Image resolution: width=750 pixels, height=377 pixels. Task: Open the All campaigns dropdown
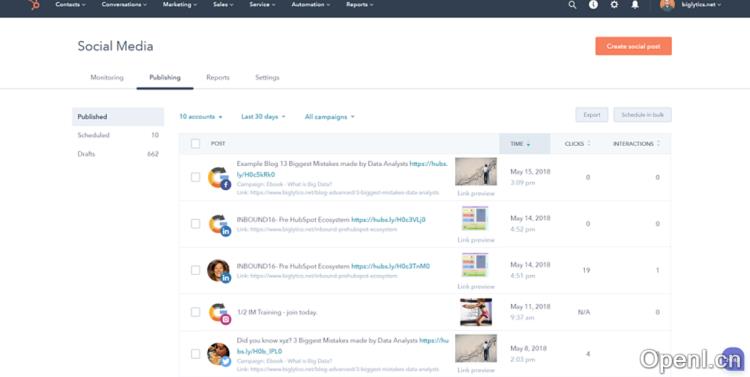[330, 117]
